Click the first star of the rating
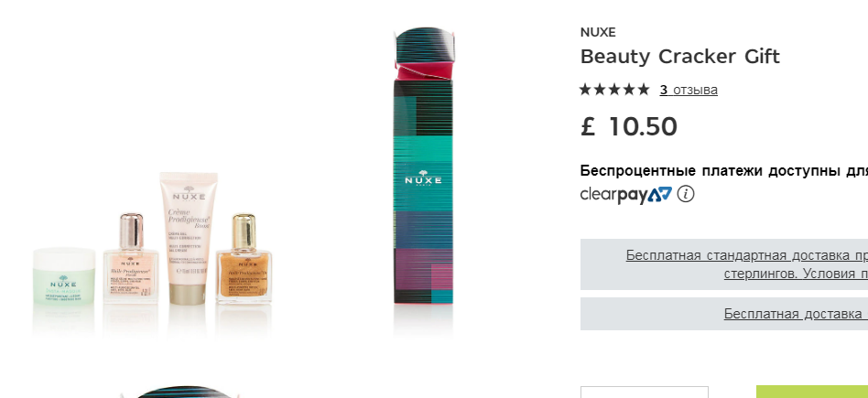 coord(586,90)
